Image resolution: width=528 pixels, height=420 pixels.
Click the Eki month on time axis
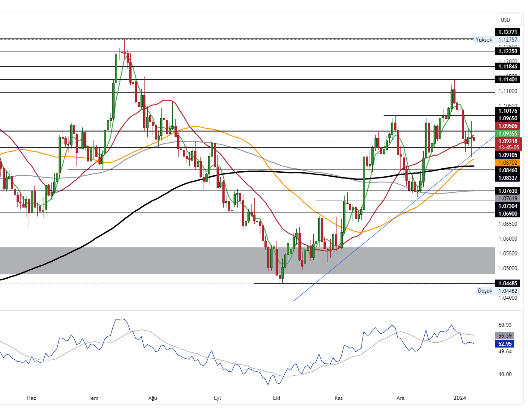[277, 398]
